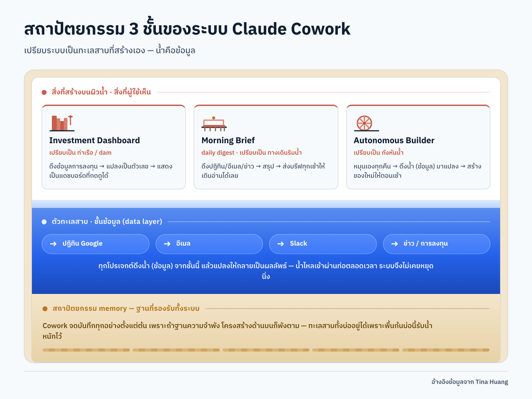
Task: Select the Slack data source pill
Action: (x=323, y=244)
